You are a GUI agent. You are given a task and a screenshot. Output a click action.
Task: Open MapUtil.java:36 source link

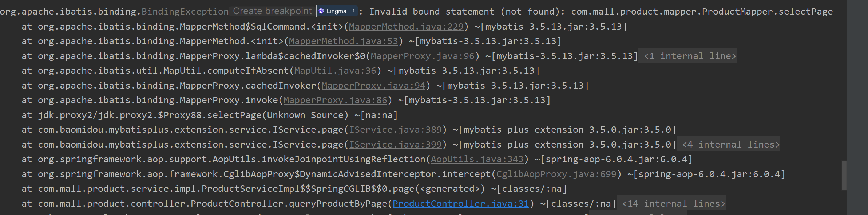point(335,71)
